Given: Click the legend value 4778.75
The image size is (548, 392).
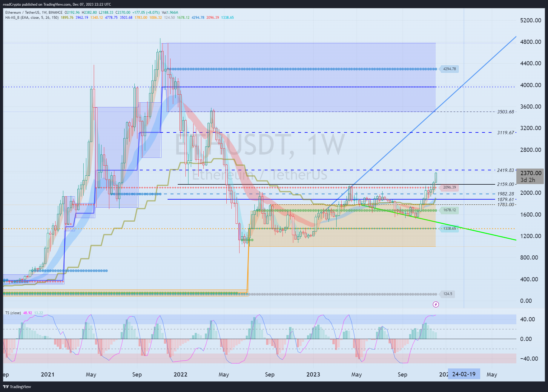Looking at the screenshot, I should click(111, 18).
